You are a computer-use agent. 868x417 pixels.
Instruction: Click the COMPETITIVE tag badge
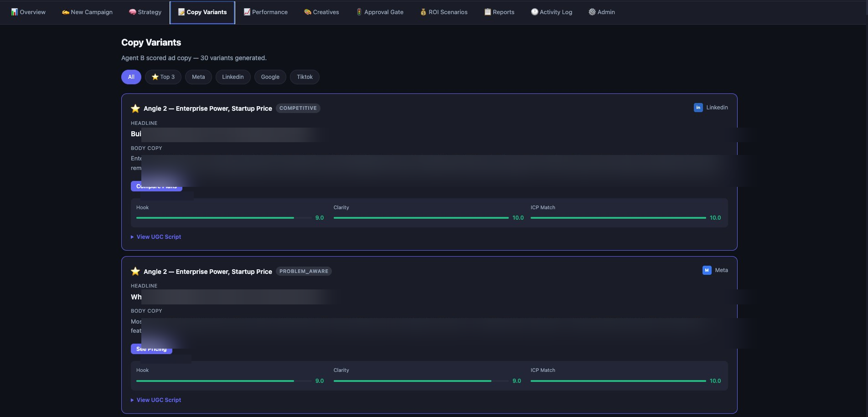[298, 108]
